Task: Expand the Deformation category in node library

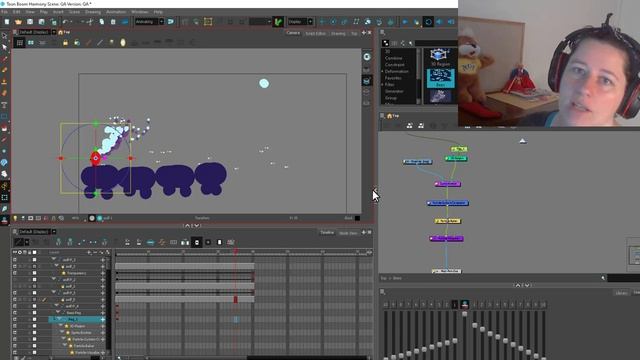Action: click(x=382, y=71)
